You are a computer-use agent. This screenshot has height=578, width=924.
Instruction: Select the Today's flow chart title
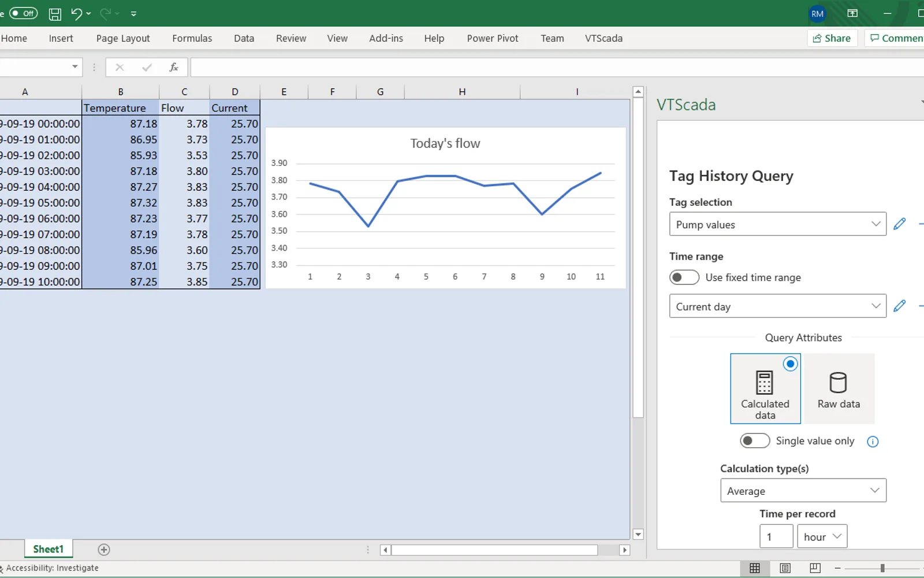(445, 143)
